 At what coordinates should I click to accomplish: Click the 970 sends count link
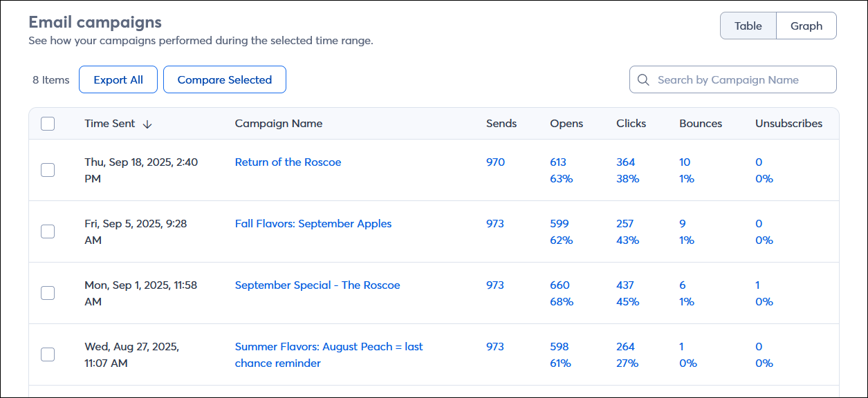point(495,162)
